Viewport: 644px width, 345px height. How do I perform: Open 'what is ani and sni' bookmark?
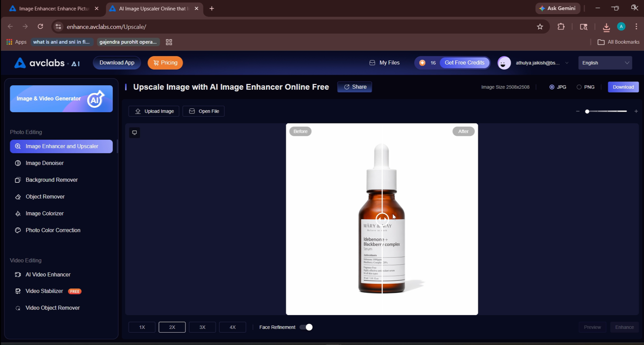[x=62, y=42]
